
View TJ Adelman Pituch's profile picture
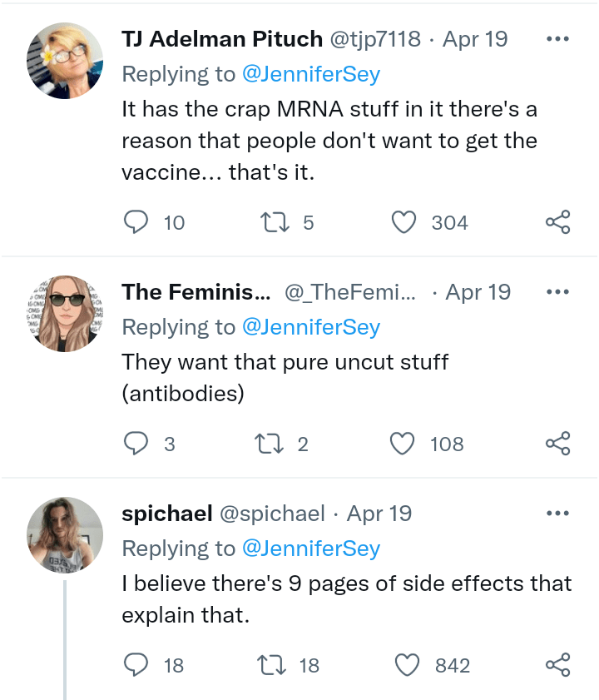pos(65,62)
